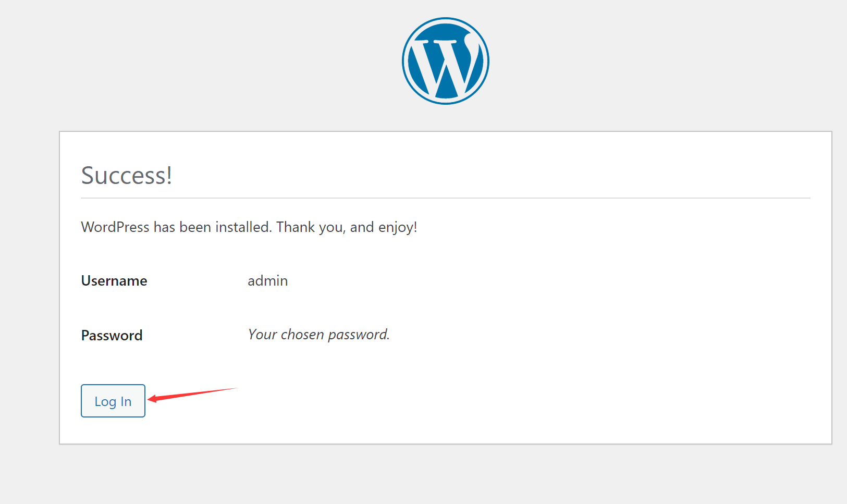Click the italic Your chosen password text
The width and height of the screenshot is (847, 504).
point(319,335)
